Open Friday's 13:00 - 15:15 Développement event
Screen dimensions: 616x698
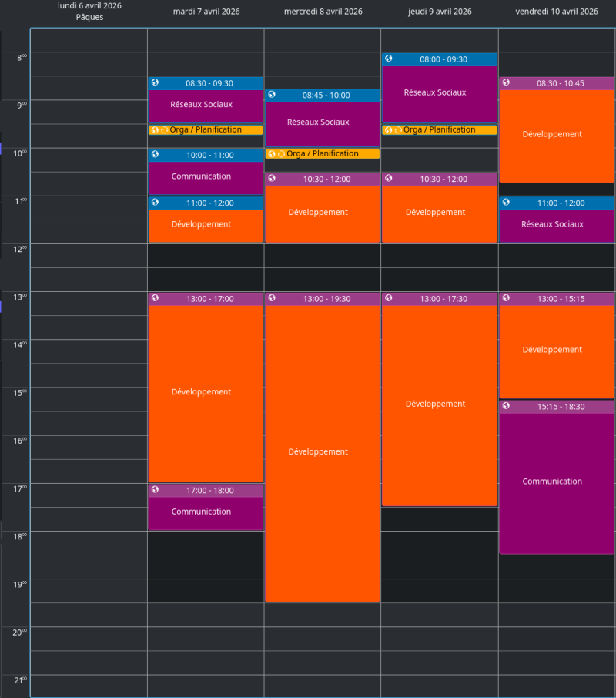tap(557, 345)
